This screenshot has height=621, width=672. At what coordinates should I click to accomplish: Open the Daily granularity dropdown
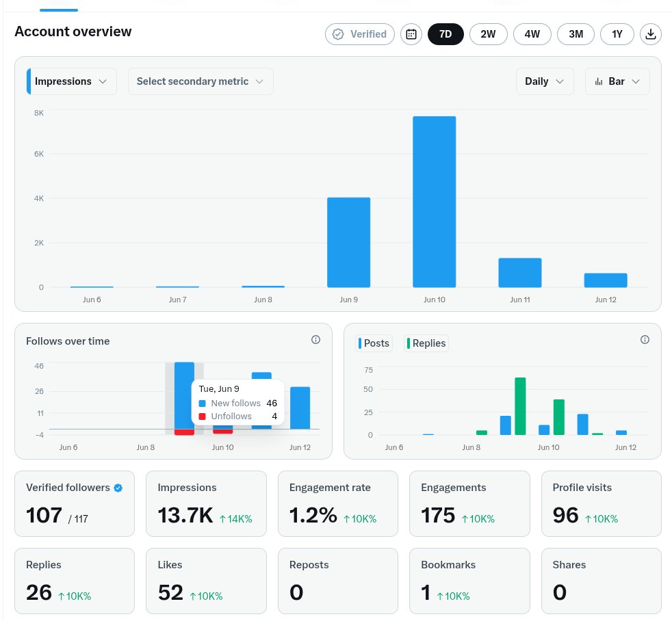tap(545, 81)
